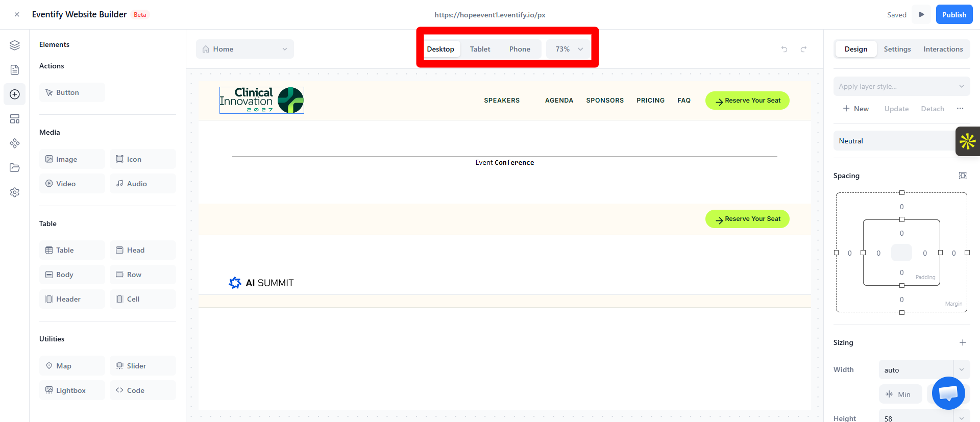
Task: Open the Design tab
Action: pos(856,49)
